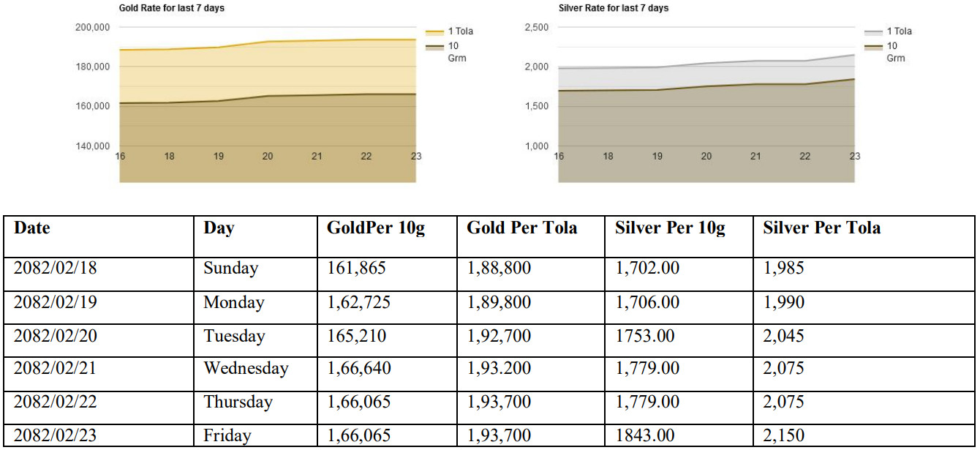Click the Gold Per Tola column header
Viewport: 980px width, 450px height.
click(521, 228)
